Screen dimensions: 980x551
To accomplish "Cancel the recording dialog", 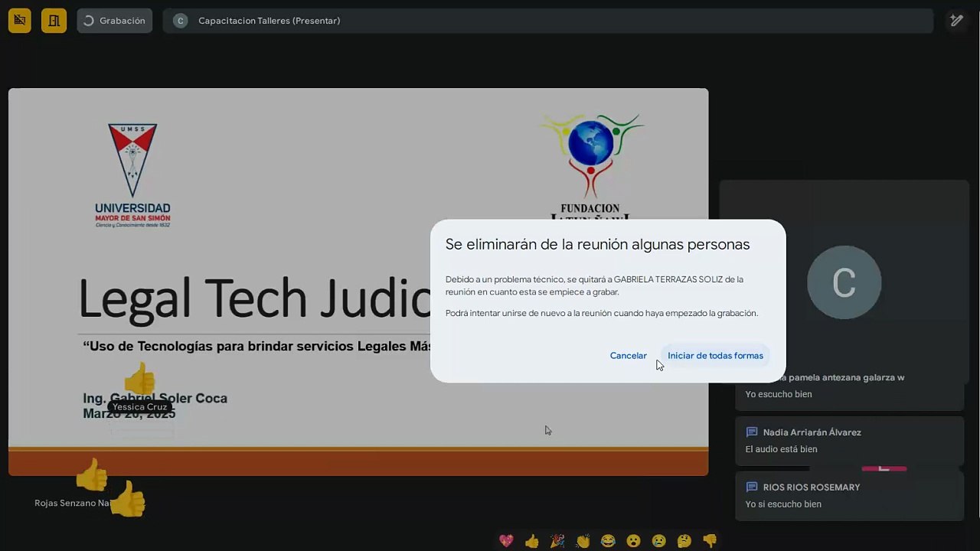I will [x=628, y=356].
